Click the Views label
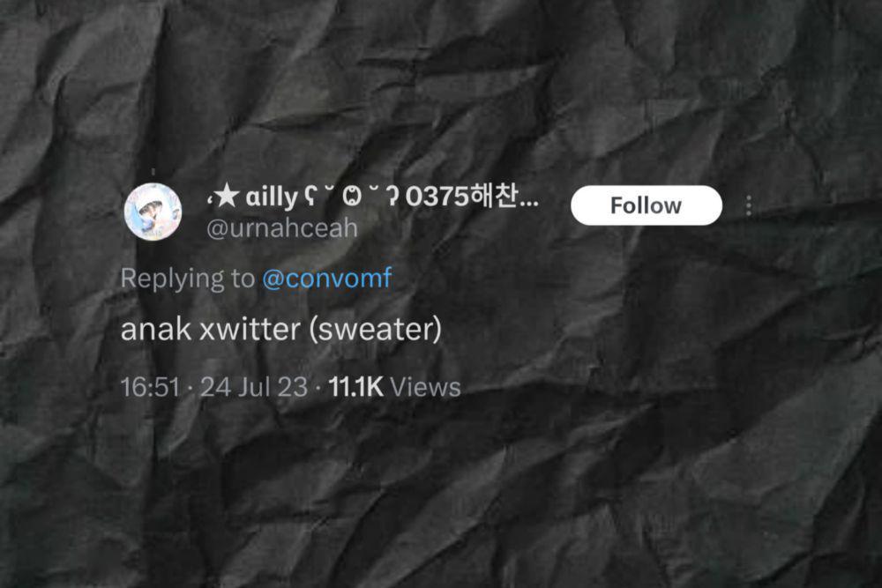This screenshot has height=588, width=882. 425,387
